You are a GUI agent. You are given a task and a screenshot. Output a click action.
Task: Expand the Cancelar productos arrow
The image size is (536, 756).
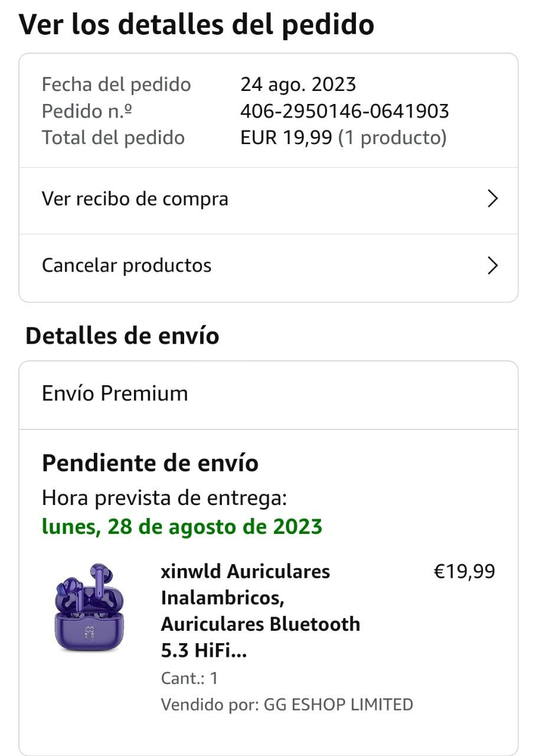(x=492, y=266)
